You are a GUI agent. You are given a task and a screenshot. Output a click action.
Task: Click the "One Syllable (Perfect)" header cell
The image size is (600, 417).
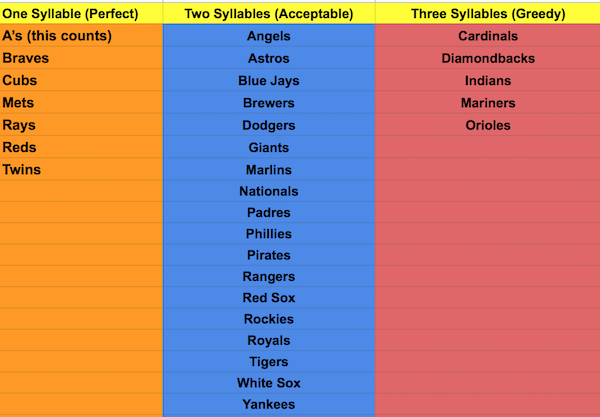(x=70, y=14)
